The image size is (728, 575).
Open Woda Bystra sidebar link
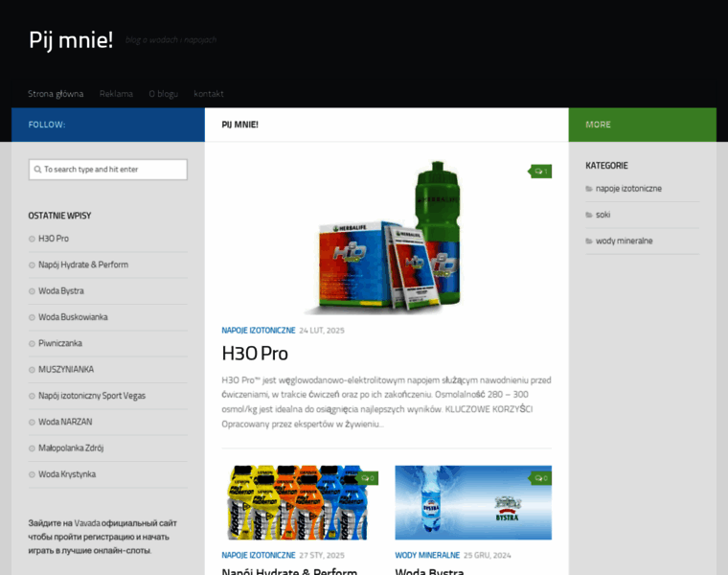(60, 290)
